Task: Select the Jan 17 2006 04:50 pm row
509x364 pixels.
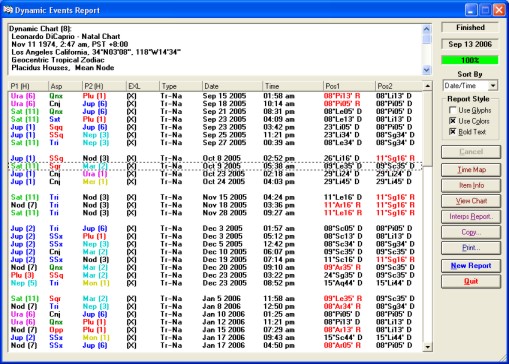Action: click(215, 345)
